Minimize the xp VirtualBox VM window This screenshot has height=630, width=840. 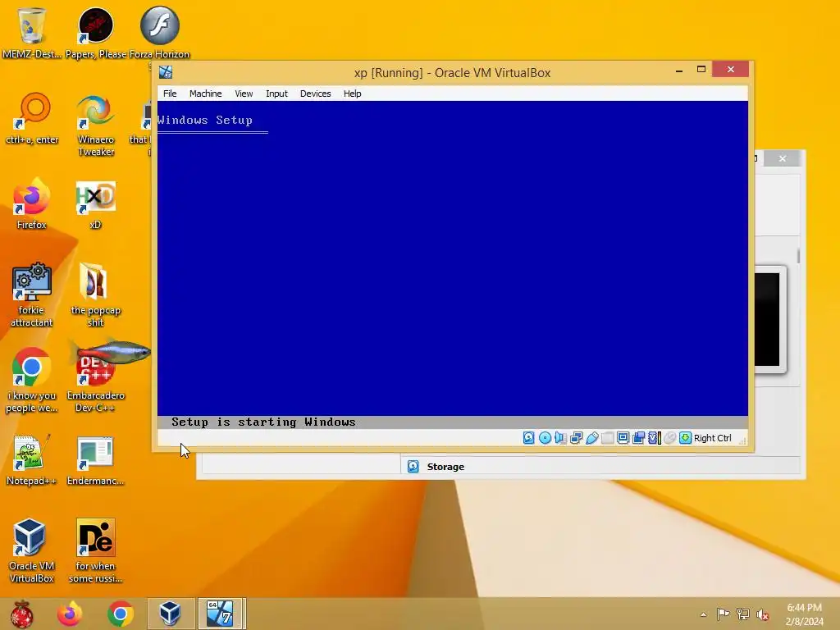point(679,70)
